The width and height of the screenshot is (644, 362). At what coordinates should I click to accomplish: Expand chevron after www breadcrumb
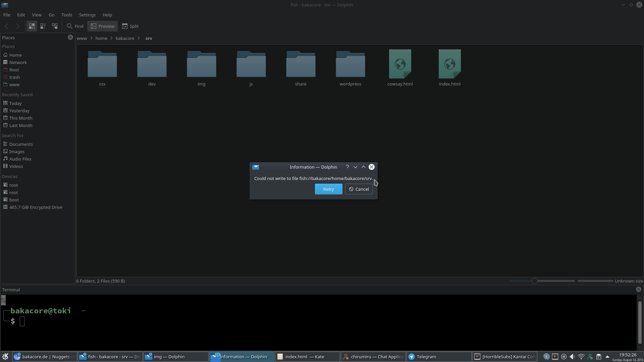point(91,38)
